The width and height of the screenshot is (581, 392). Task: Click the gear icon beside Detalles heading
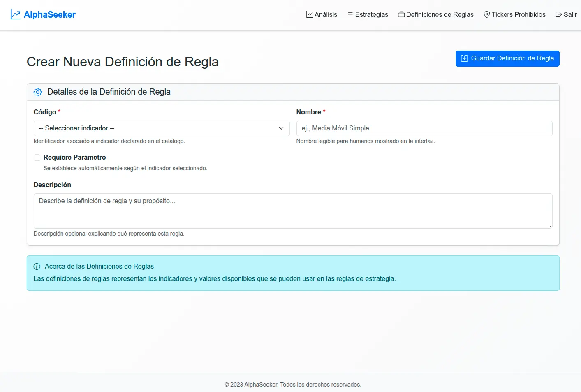point(38,92)
